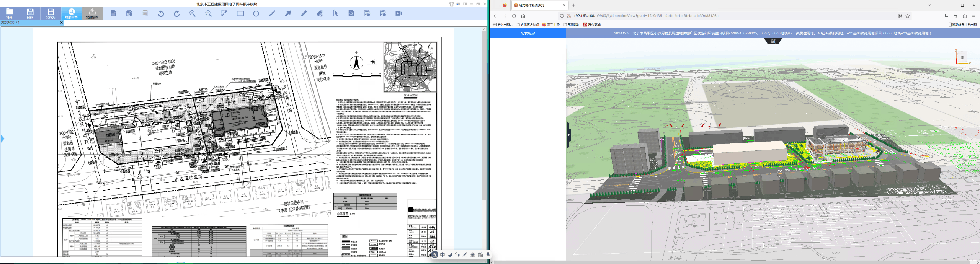This screenshot has height=264, width=980.
Task: Toggle full-width character mode (全)
Action: pyautogui.click(x=473, y=255)
